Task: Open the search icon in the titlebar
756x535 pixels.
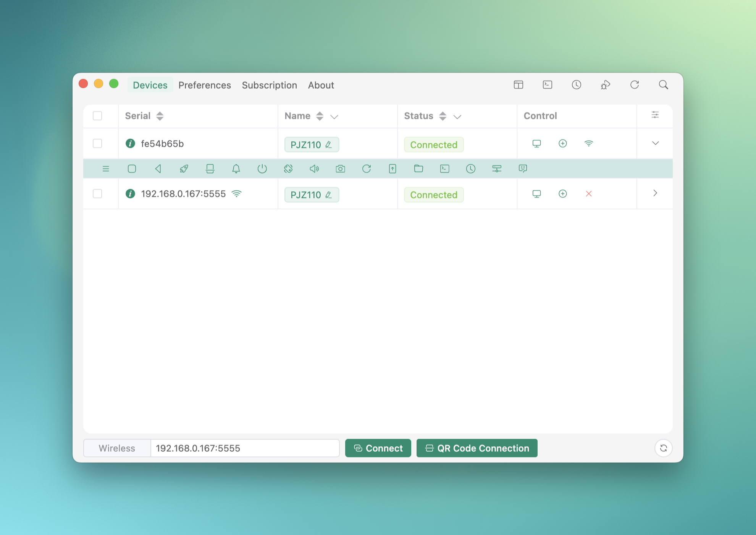Action: coord(663,85)
